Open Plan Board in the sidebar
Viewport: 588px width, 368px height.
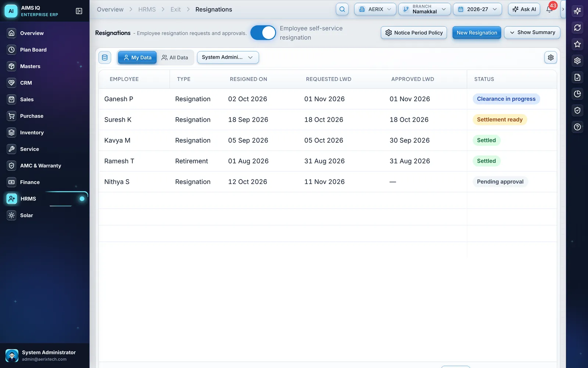tap(45, 50)
